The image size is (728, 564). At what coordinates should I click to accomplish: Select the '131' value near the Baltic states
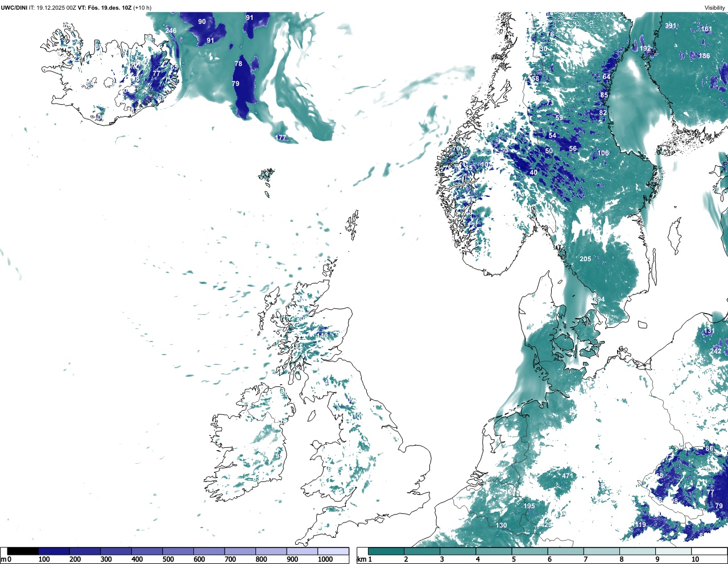pyautogui.click(x=709, y=331)
